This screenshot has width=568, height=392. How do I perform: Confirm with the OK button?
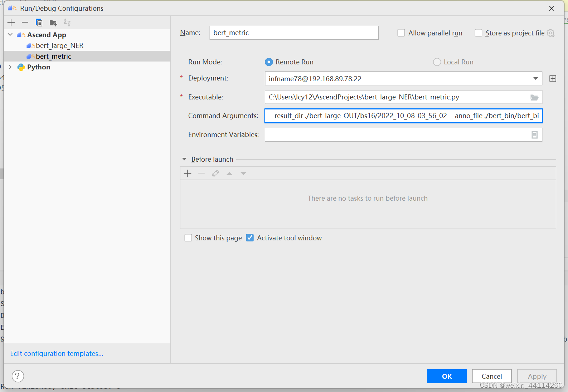[447, 376]
